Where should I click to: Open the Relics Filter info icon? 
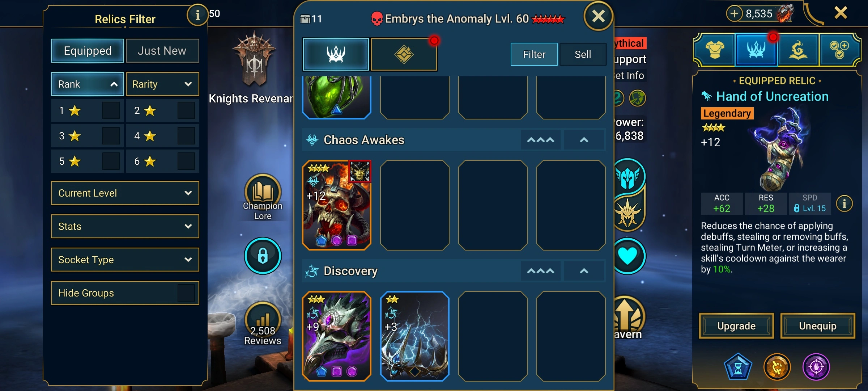(197, 15)
